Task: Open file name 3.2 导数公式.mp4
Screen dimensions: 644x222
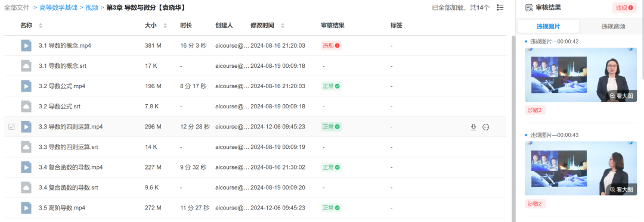Action: coord(62,86)
